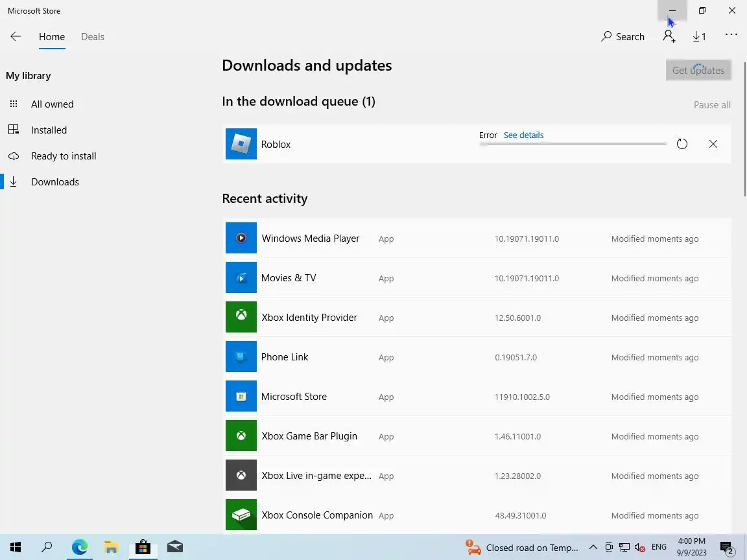Open the ENG language selector

(x=659, y=547)
